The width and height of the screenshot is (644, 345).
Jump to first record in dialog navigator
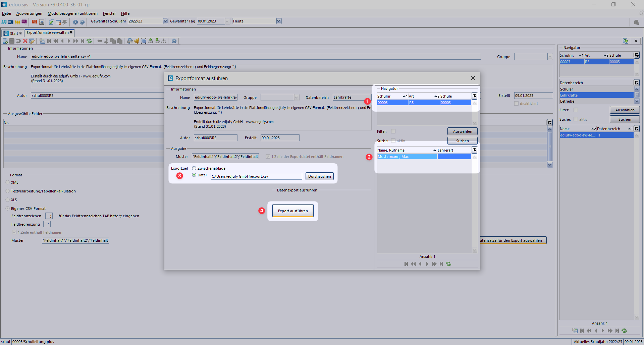[x=406, y=264]
